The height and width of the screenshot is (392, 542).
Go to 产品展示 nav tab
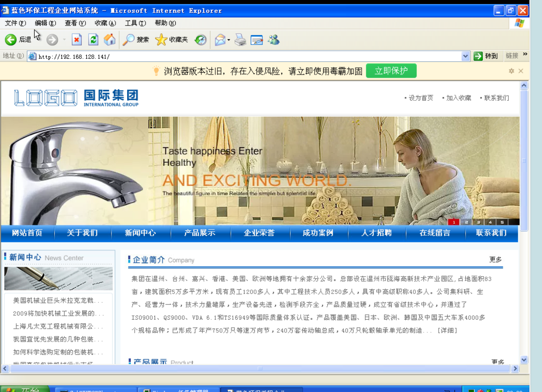pyautogui.click(x=200, y=233)
